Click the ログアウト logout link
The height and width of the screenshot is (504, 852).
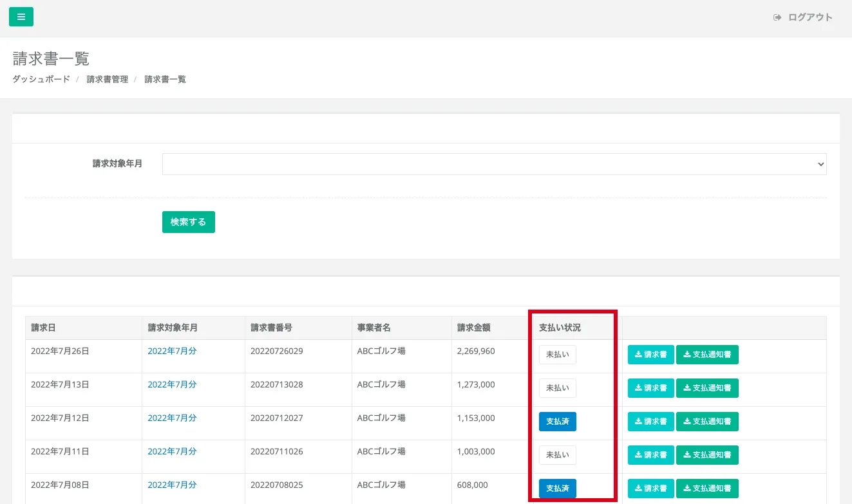(803, 17)
